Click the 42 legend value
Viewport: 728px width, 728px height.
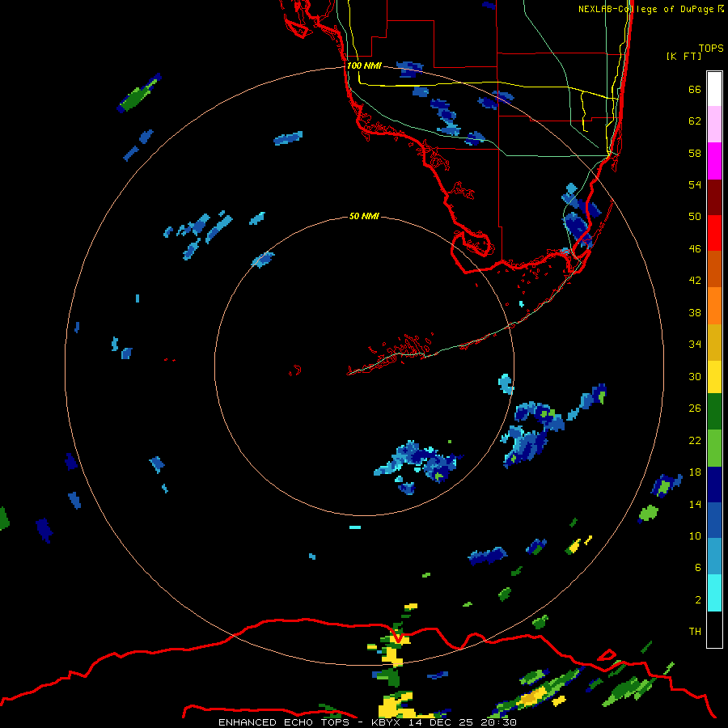tap(695, 280)
